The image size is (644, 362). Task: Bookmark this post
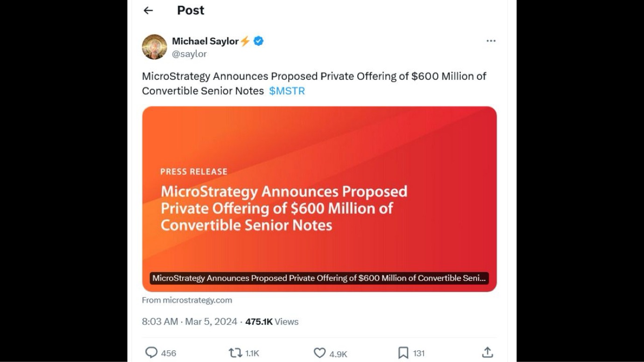403,353
